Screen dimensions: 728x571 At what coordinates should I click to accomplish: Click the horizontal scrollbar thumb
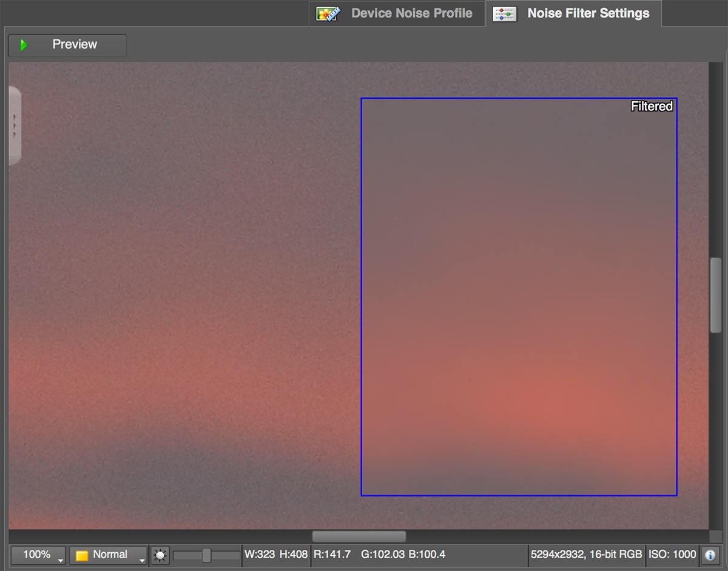coord(359,536)
